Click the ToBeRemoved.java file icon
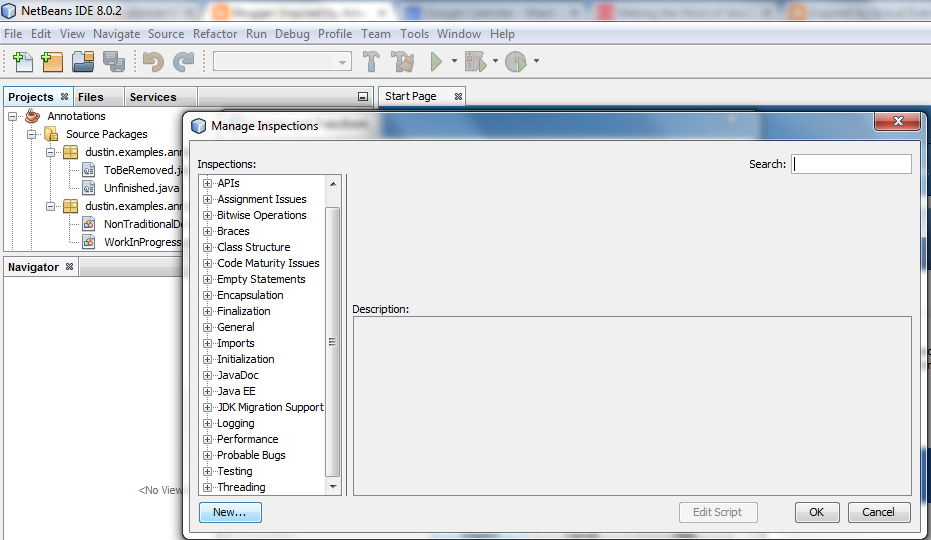This screenshot has width=931, height=540. click(88, 170)
